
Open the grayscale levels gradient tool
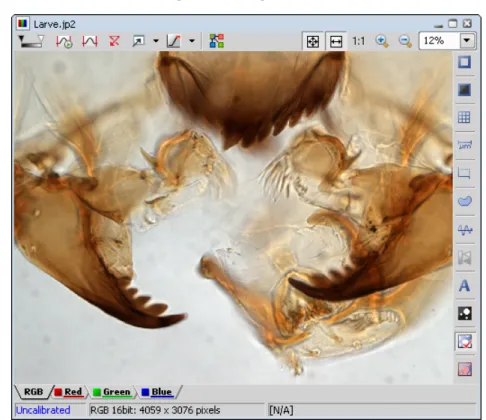click(x=31, y=41)
